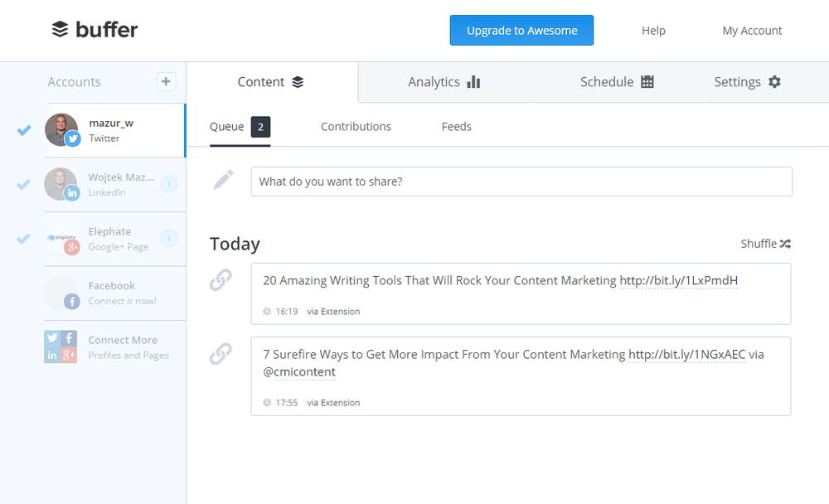The width and height of the screenshot is (829, 504).
Task: Click the Settings gear icon
Action: point(774,81)
